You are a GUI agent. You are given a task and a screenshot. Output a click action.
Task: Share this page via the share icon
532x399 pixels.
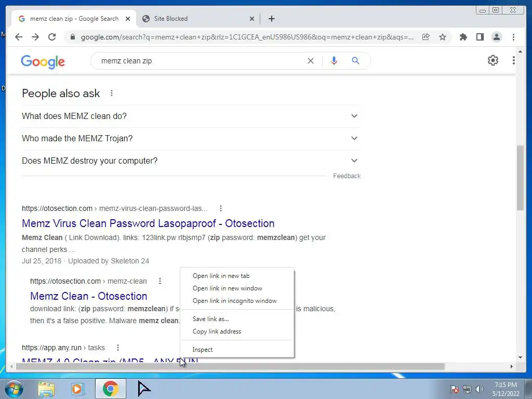pyautogui.click(x=426, y=37)
